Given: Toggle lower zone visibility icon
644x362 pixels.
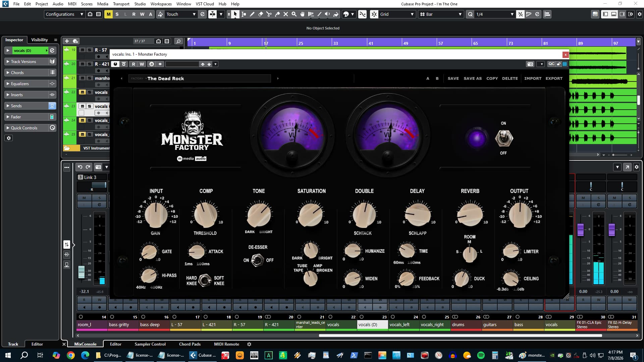Looking at the screenshot, I should pos(614,14).
